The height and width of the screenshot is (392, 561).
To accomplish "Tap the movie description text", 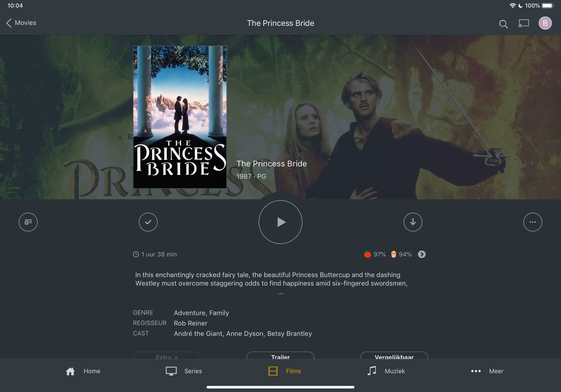I will pyautogui.click(x=271, y=279).
